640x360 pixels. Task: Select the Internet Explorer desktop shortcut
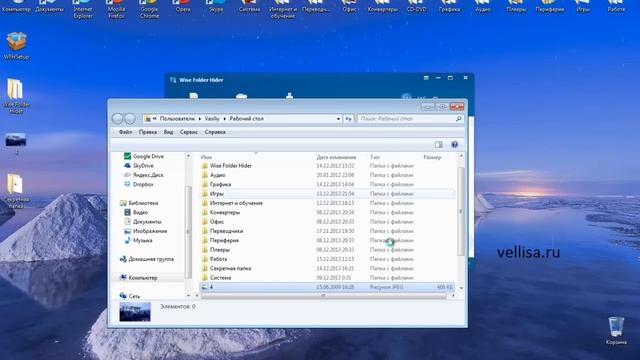83,10
